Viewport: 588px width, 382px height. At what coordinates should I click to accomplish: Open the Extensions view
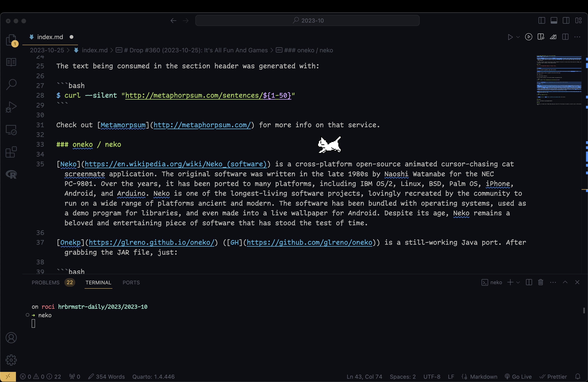pos(11,152)
